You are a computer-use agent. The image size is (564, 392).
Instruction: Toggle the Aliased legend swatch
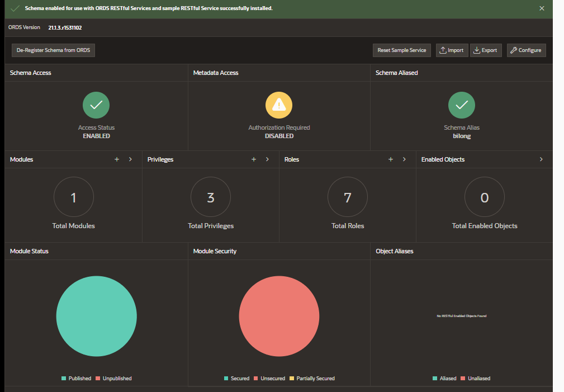[x=435, y=379]
